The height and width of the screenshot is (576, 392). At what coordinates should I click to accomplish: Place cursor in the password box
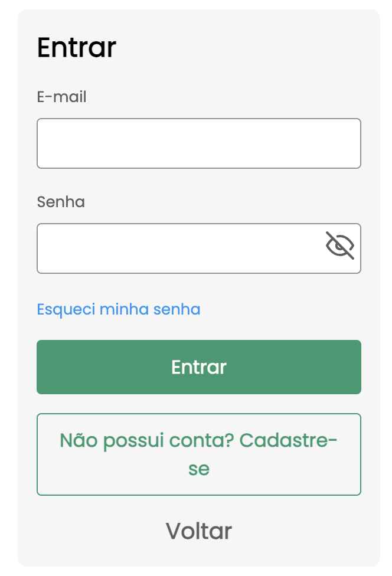pos(177,248)
